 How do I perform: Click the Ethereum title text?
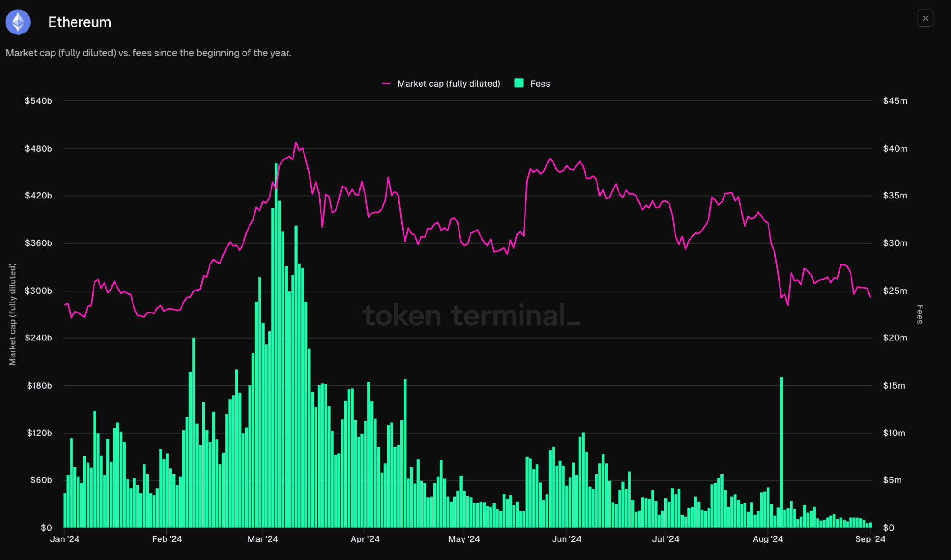click(x=79, y=22)
